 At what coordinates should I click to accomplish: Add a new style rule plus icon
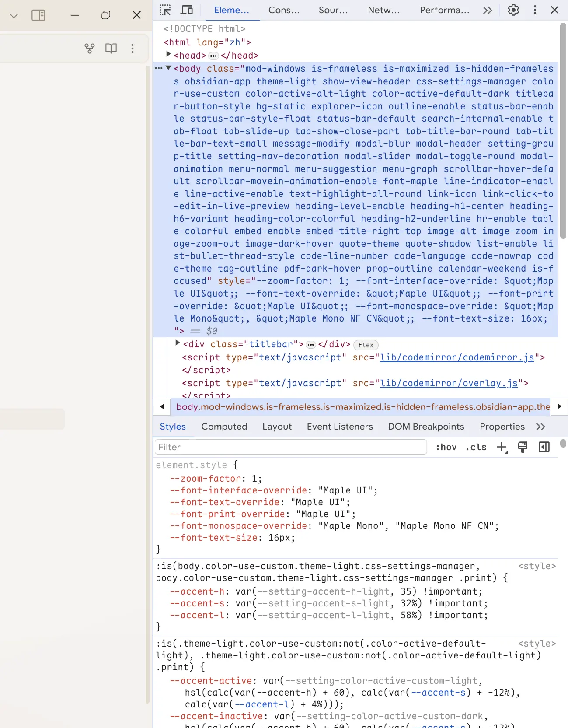click(502, 447)
